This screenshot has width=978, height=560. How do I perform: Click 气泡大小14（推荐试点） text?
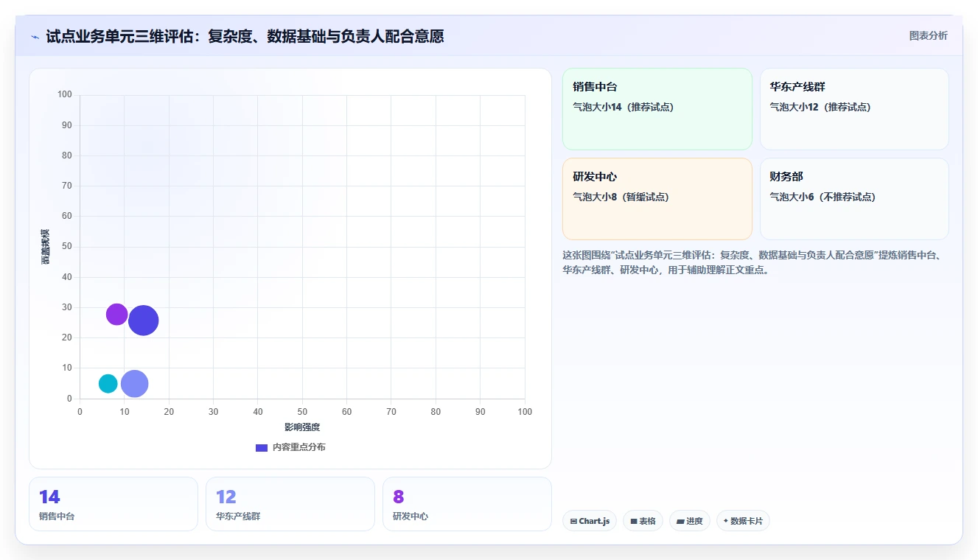click(x=624, y=107)
